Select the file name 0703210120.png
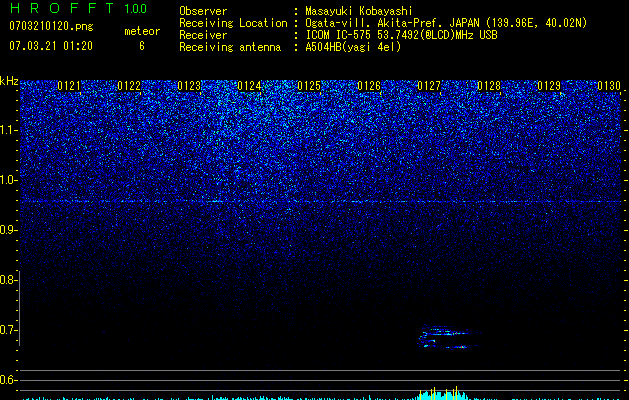The image size is (629, 400). click(x=51, y=26)
